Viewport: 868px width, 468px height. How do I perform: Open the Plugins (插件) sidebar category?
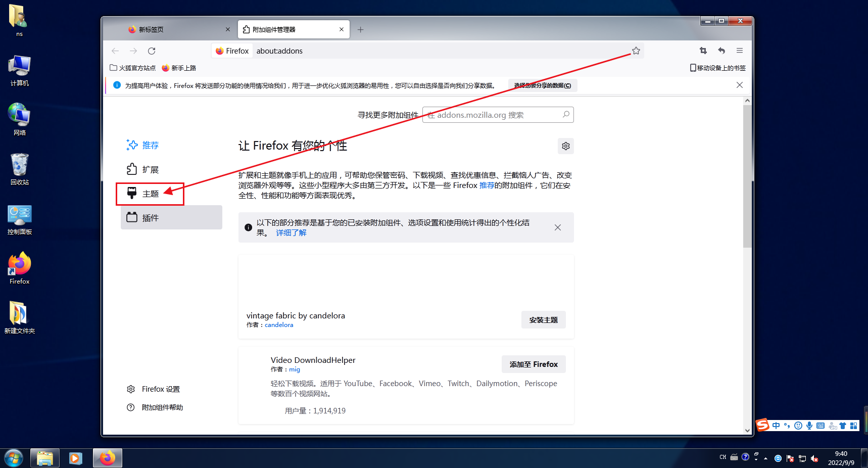[x=171, y=218]
